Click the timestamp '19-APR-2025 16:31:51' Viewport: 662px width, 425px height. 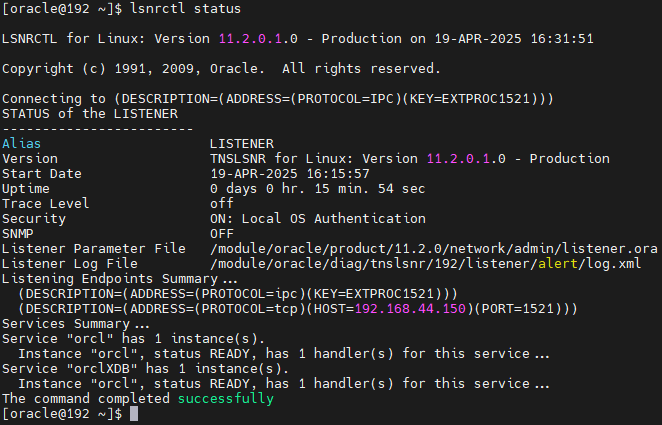514,38
